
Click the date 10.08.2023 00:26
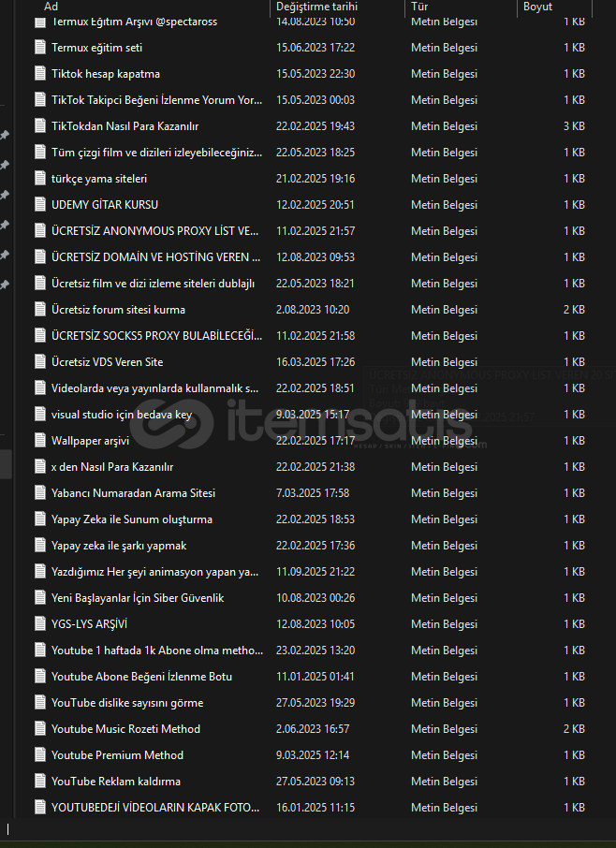click(315, 597)
